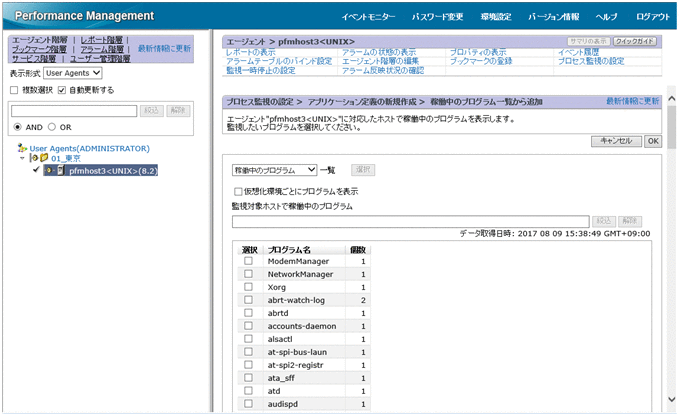Open the アラーム反映状況の確認 link
The width and height of the screenshot is (680, 417).
point(383,70)
